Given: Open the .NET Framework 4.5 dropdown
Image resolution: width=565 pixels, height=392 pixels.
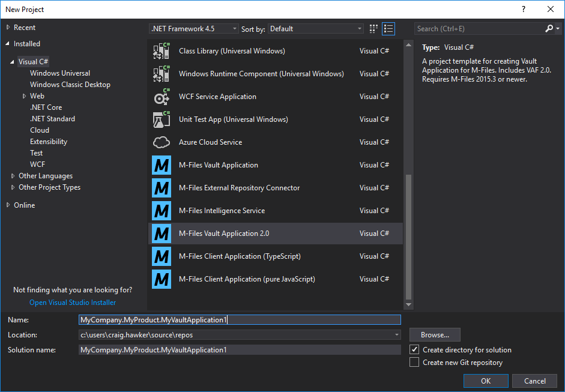Looking at the screenshot, I should (x=193, y=28).
